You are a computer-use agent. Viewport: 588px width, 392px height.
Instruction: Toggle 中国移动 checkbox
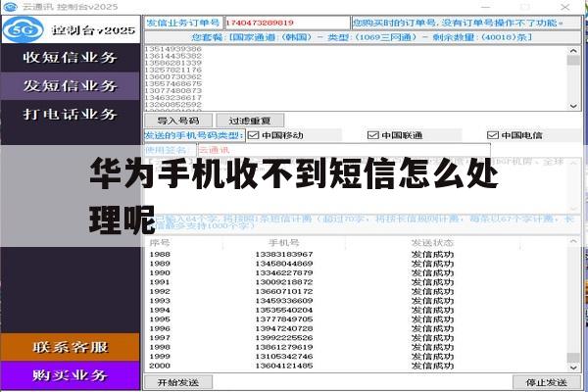(x=254, y=135)
